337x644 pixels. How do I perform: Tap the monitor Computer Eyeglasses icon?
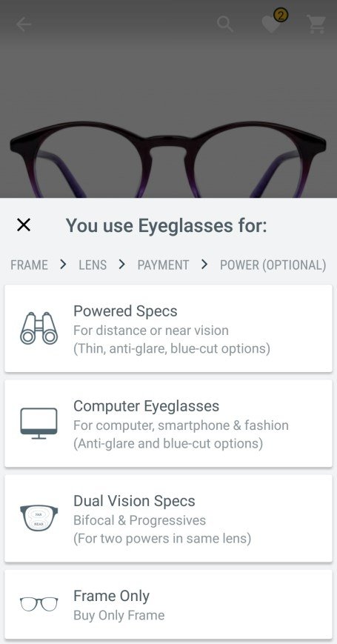[x=39, y=423]
